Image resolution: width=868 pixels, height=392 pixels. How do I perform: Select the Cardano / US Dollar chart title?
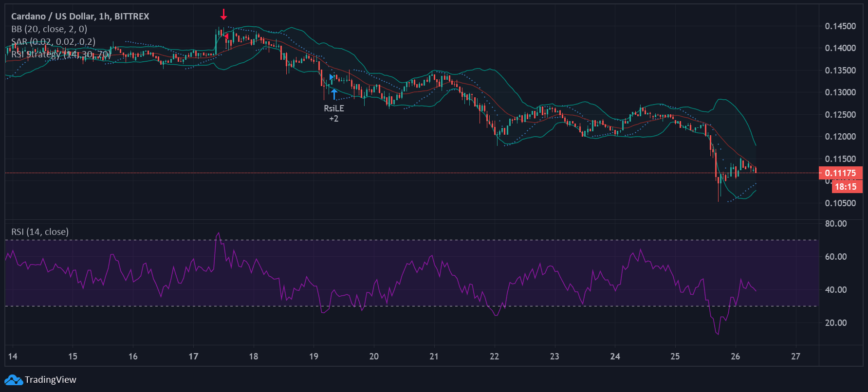point(80,17)
